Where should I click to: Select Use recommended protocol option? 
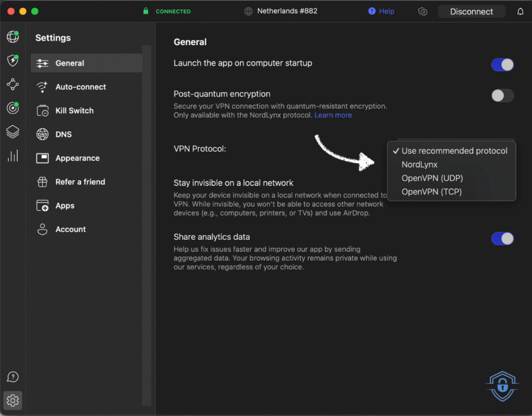[x=451, y=151]
